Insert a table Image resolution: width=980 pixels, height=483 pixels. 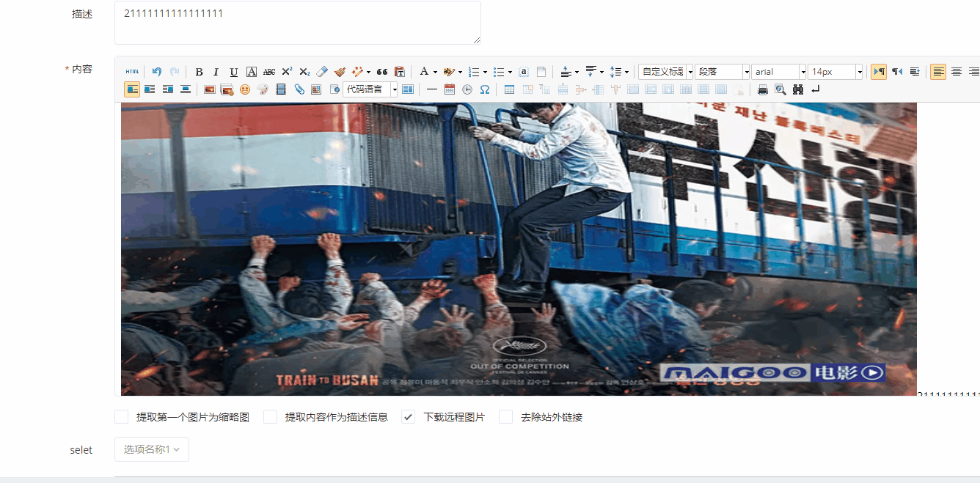509,89
